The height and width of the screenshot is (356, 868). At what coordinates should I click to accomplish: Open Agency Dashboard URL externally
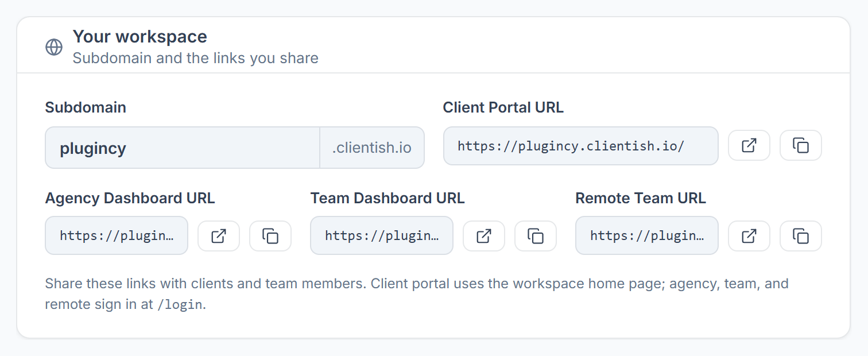click(x=219, y=236)
